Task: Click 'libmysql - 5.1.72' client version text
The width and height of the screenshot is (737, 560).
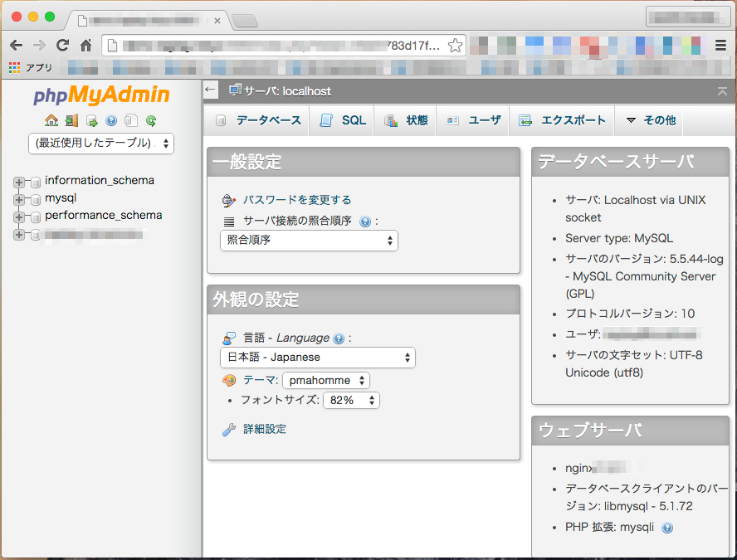Action: [648, 506]
